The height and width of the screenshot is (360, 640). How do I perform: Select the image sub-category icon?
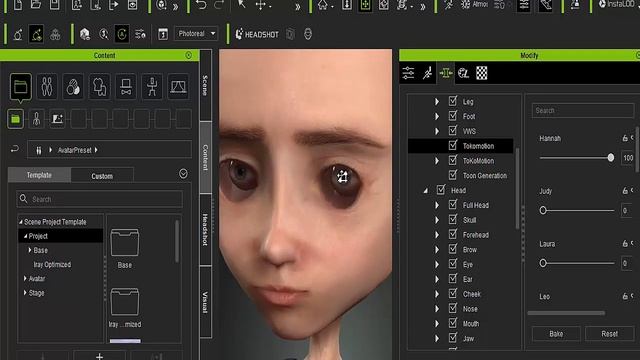pyautogui.click(x=57, y=119)
